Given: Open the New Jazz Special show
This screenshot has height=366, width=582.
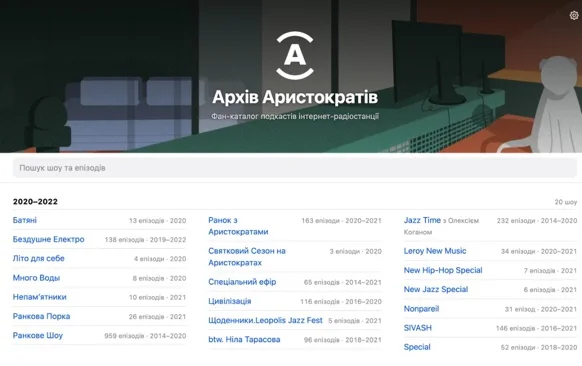Looking at the screenshot, I should pos(436,289).
